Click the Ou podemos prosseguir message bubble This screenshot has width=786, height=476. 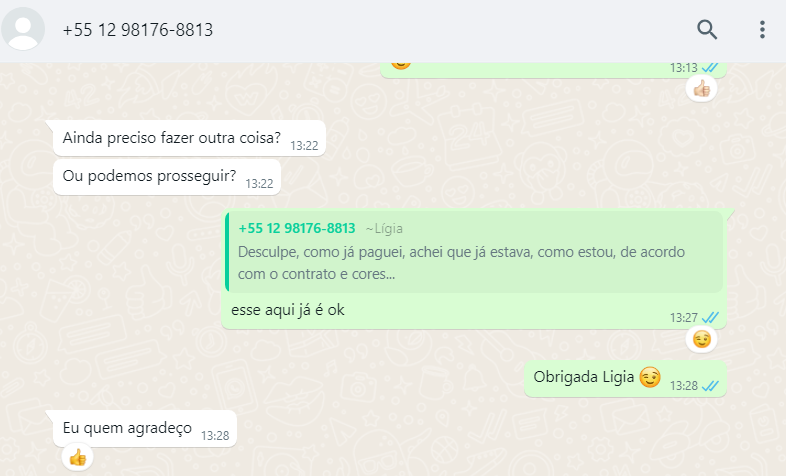click(167, 177)
